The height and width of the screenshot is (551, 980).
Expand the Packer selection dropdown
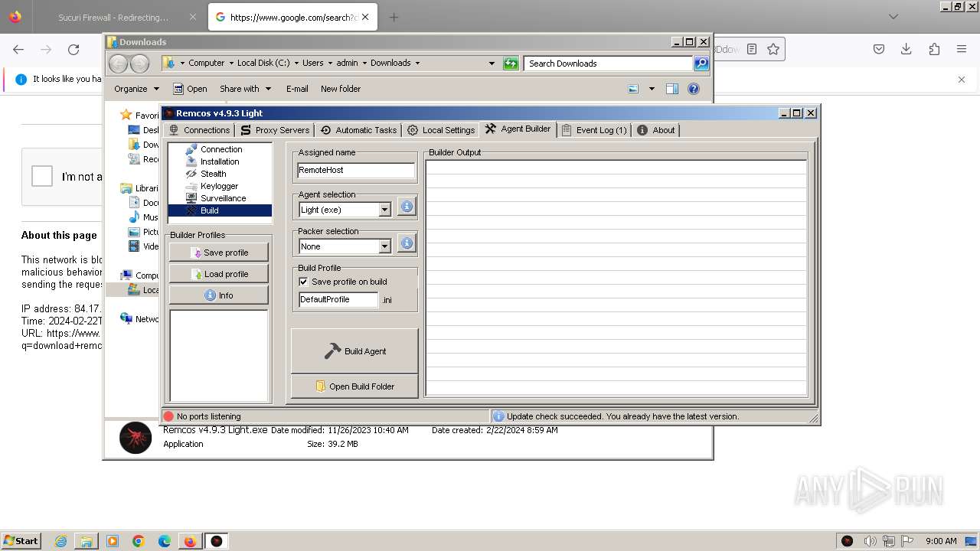pyautogui.click(x=384, y=246)
